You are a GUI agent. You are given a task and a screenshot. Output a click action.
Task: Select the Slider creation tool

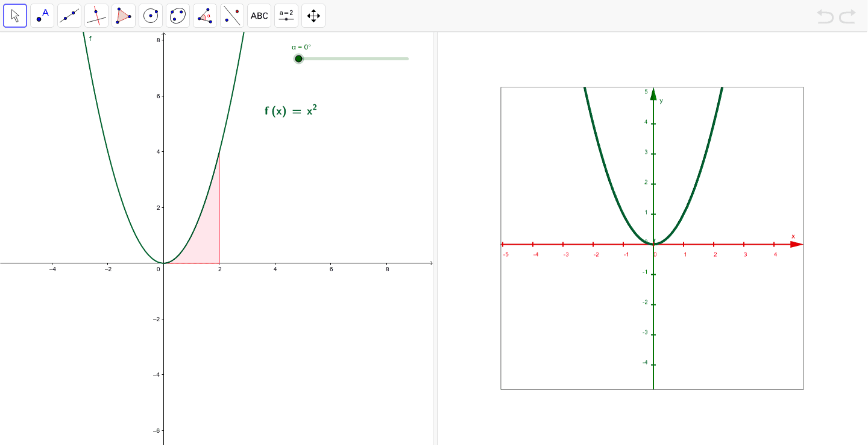click(x=286, y=16)
